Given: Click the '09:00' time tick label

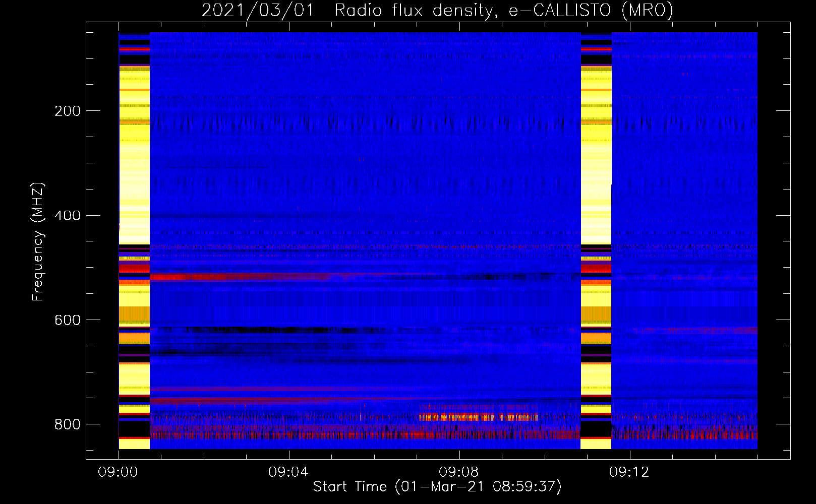Looking at the screenshot, I should coord(118,472).
